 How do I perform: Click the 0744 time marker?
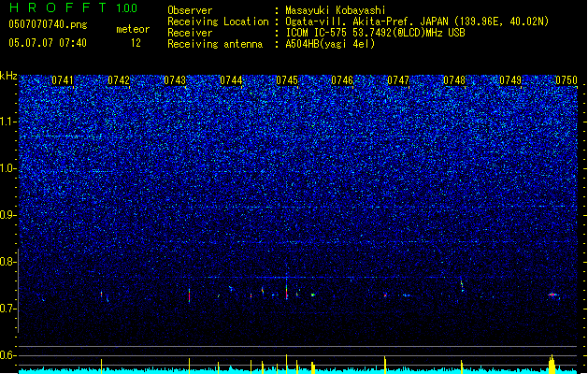[231, 80]
